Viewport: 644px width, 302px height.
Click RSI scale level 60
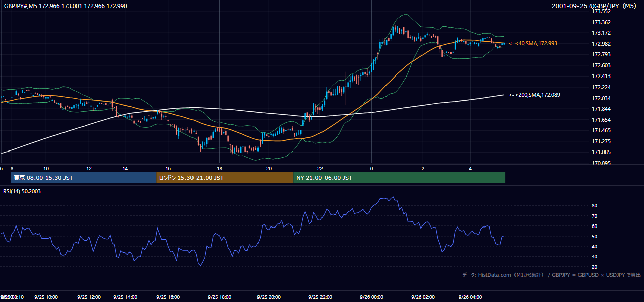click(595, 226)
